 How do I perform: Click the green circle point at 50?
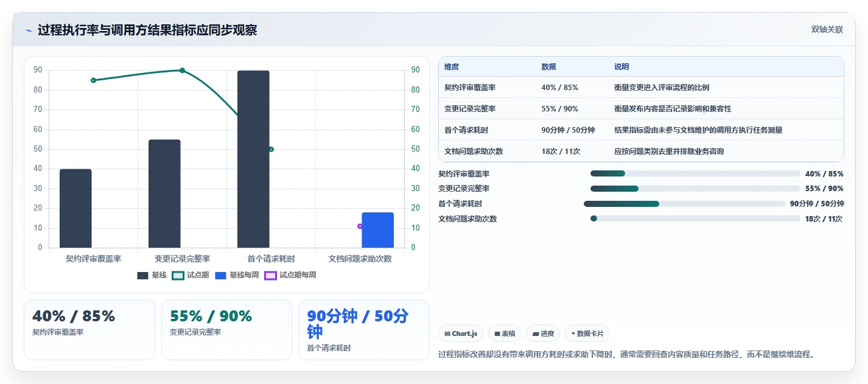271,149
